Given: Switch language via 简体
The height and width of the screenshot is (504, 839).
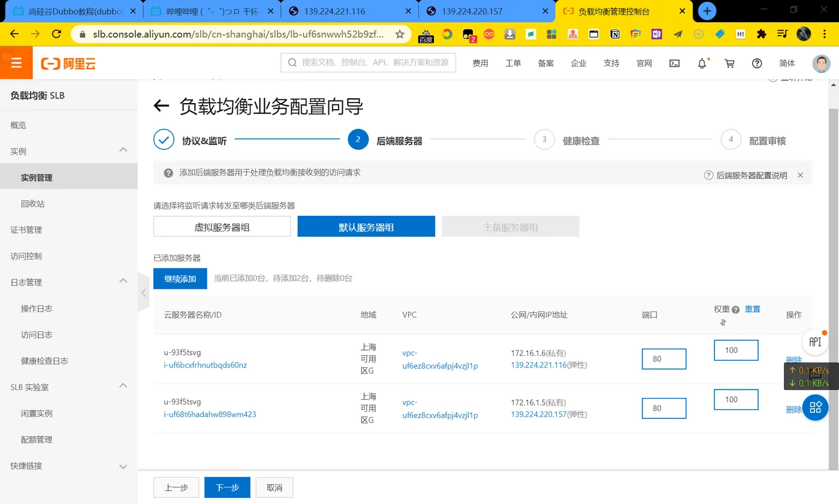Looking at the screenshot, I should coord(787,63).
